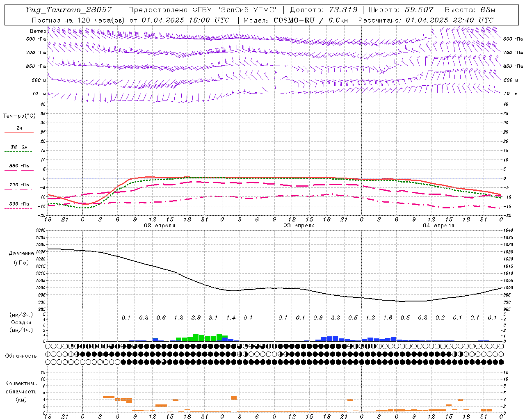
Task: Click the Давление pressure panel label
Action: 21,253
